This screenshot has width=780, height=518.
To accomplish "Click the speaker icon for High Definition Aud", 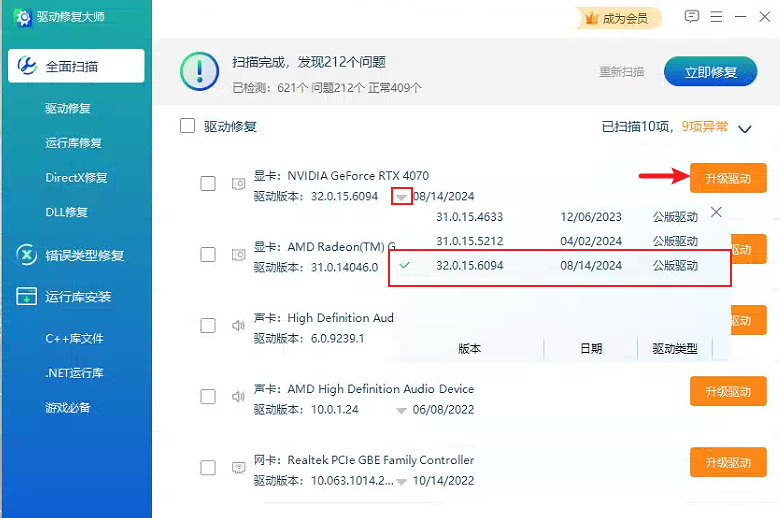I will [x=238, y=326].
